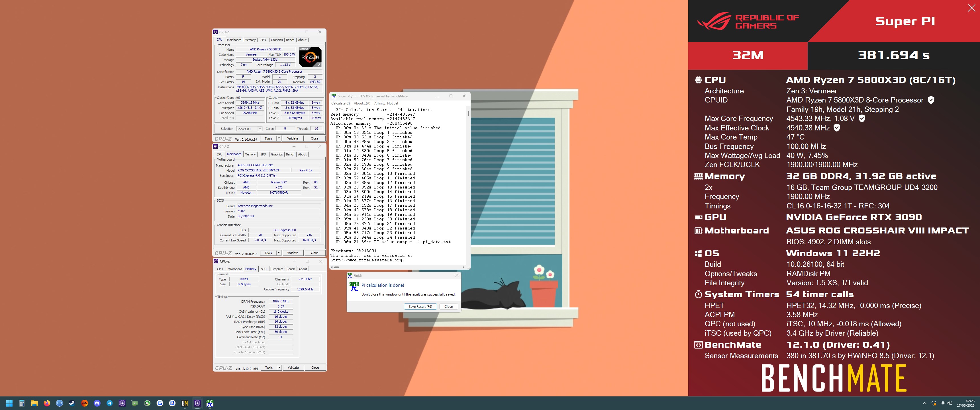Click the shield icon beside Max Core Frequency
Screen dimensions: 980x410
point(862,118)
